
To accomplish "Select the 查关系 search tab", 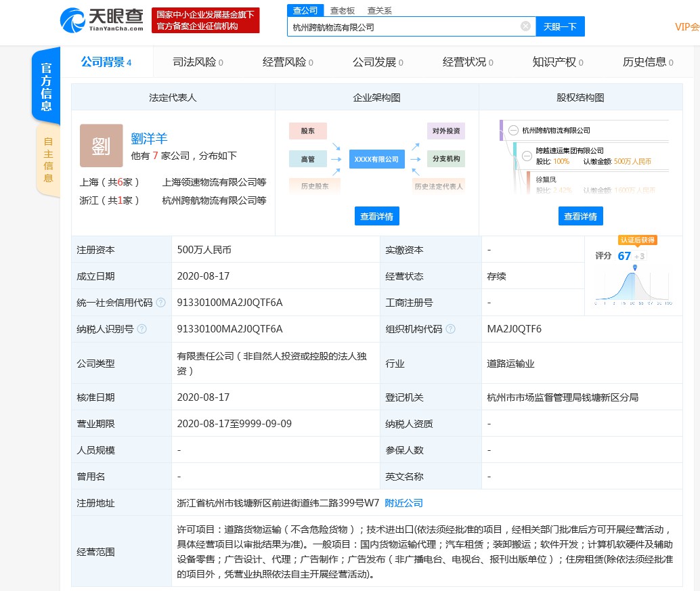I will 380,10.
